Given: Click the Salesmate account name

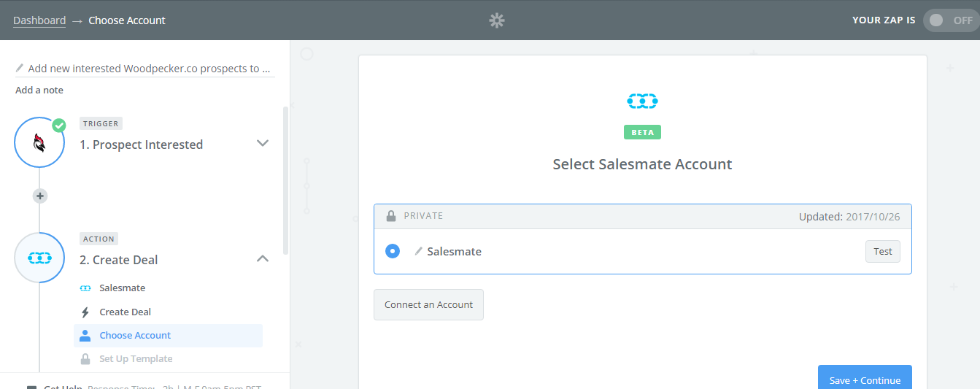Looking at the screenshot, I should pyautogui.click(x=455, y=251).
